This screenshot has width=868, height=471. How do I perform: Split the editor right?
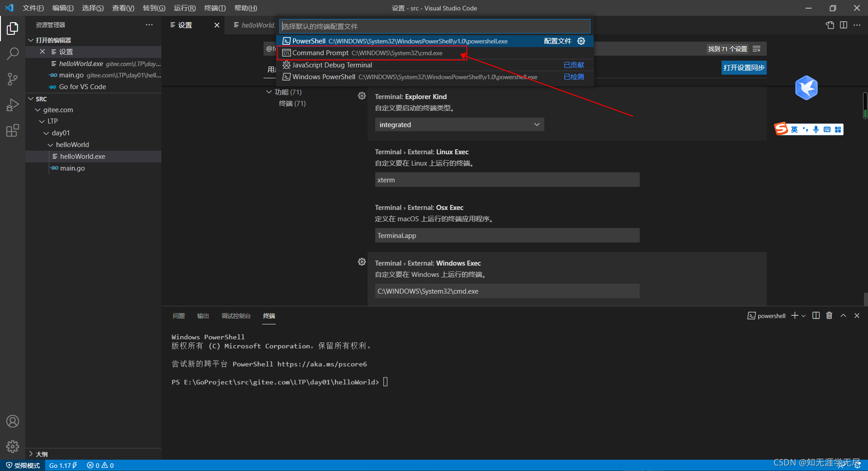click(x=844, y=25)
